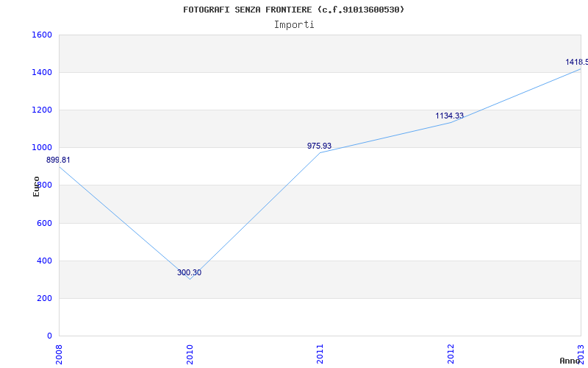The image size is (588, 368).
Task: Click the Anno axis title
Action: click(569, 361)
